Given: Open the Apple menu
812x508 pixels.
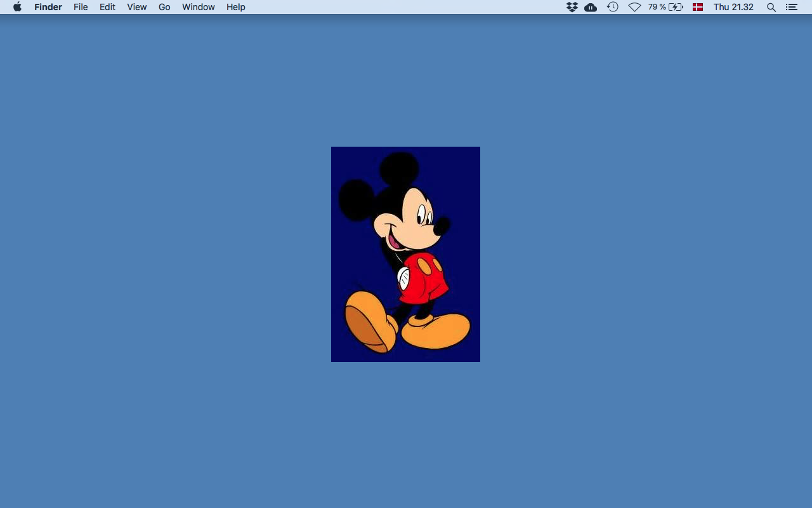Looking at the screenshot, I should (x=17, y=7).
